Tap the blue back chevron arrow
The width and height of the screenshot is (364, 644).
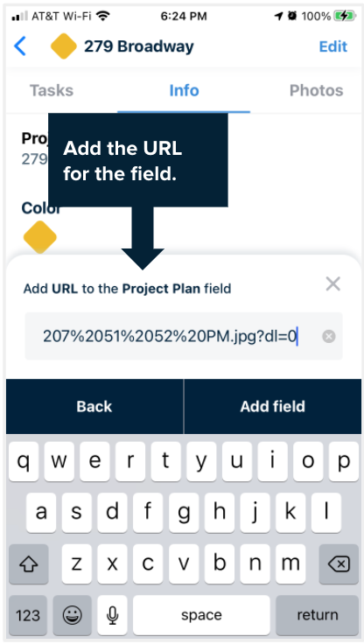tap(20, 46)
